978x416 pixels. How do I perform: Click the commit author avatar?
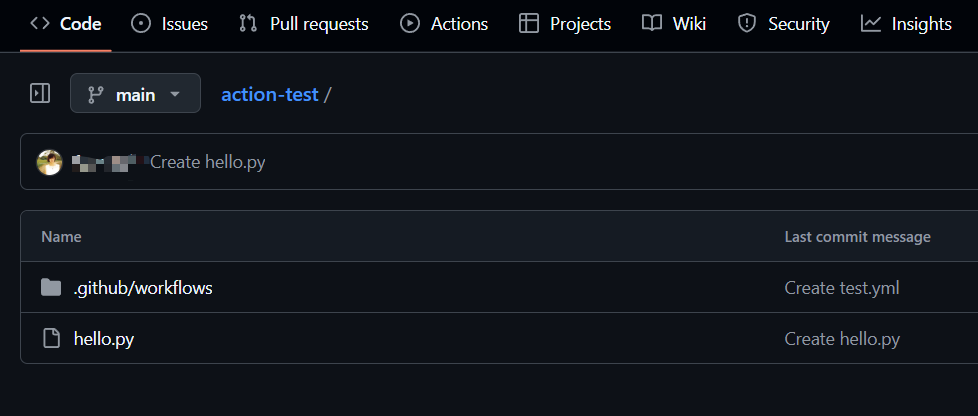pyautogui.click(x=49, y=162)
